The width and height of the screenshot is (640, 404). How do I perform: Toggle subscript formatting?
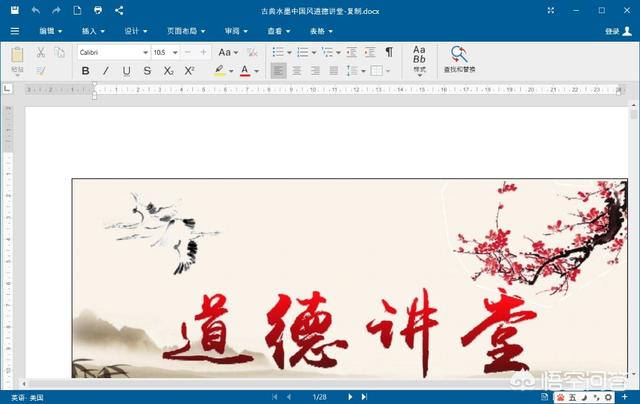(x=168, y=71)
